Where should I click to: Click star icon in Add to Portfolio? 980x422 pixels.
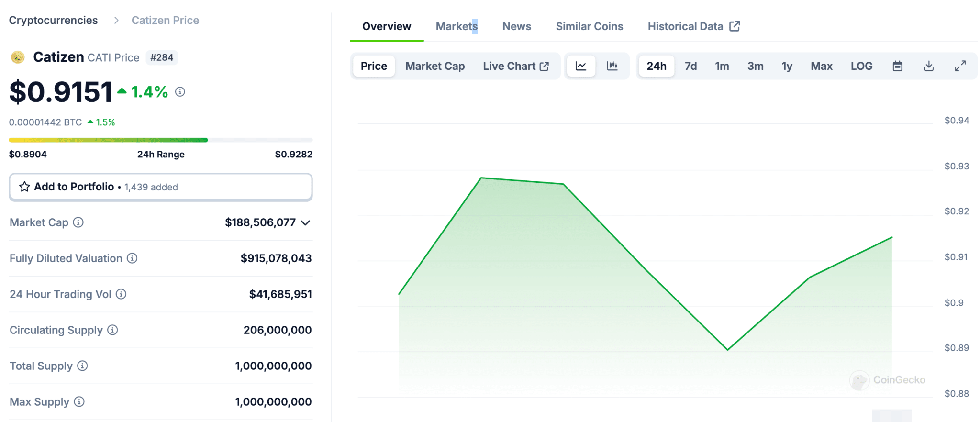coord(24,187)
